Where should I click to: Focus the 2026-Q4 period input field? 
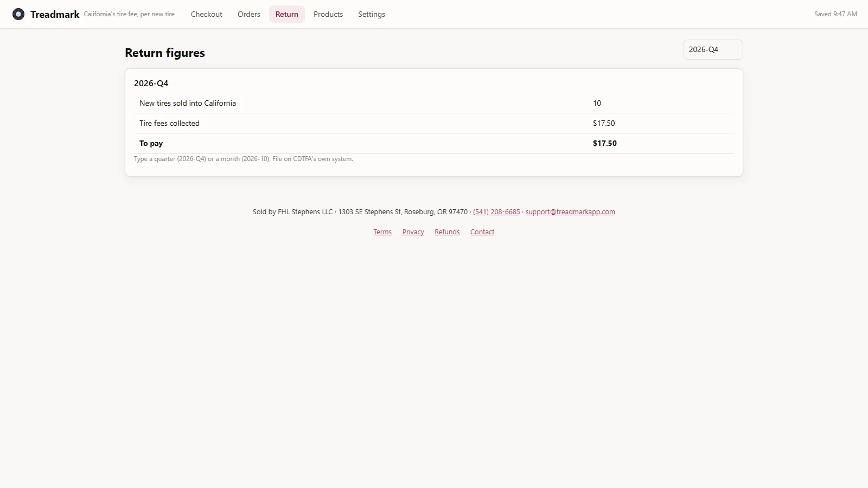click(713, 49)
